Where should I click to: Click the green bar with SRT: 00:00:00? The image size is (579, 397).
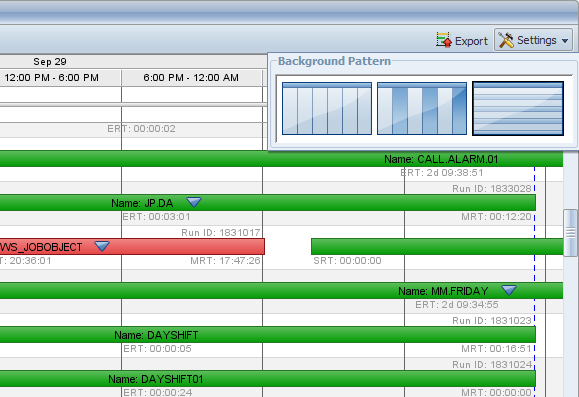437,246
